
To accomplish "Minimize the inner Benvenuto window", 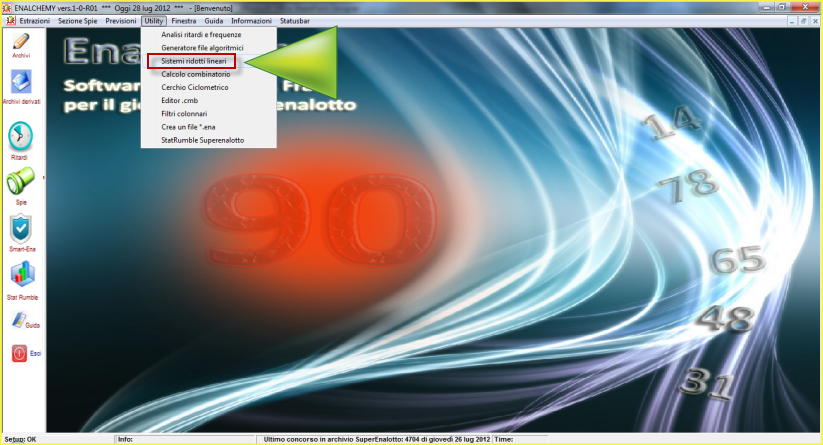I will click(793, 22).
